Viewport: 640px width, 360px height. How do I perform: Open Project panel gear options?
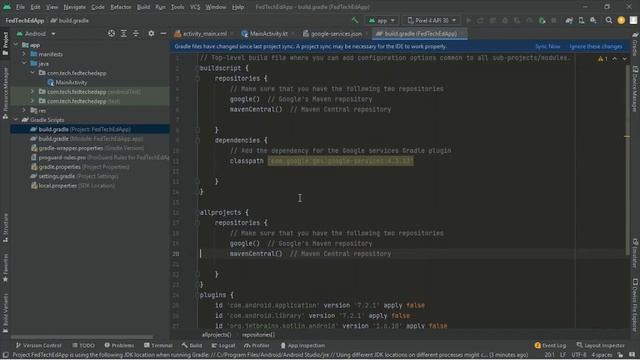coord(151,33)
